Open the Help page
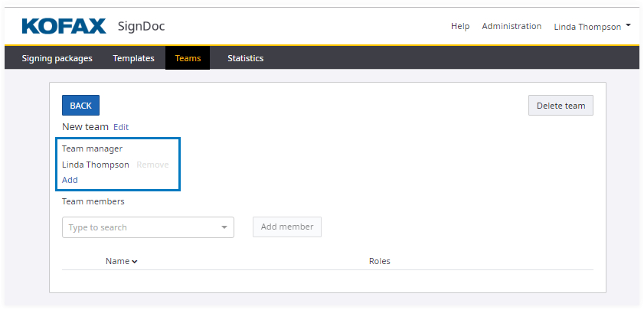The image size is (644, 310). (x=459, y=26)
